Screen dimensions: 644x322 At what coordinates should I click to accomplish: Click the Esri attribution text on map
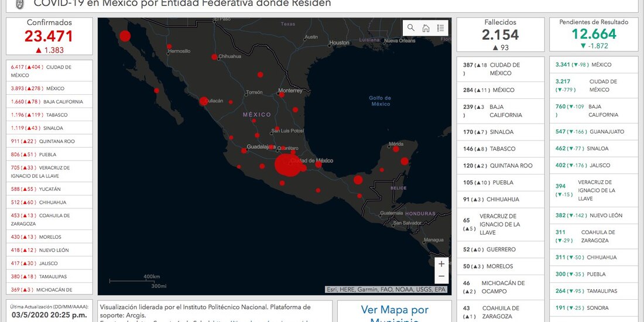point(387,289)
